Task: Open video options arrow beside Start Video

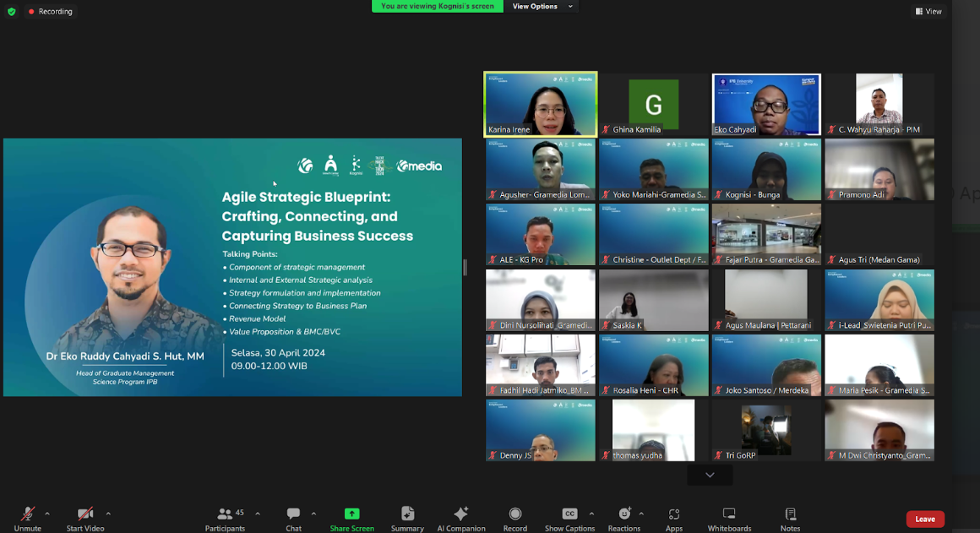Action: tap(108, 514)
